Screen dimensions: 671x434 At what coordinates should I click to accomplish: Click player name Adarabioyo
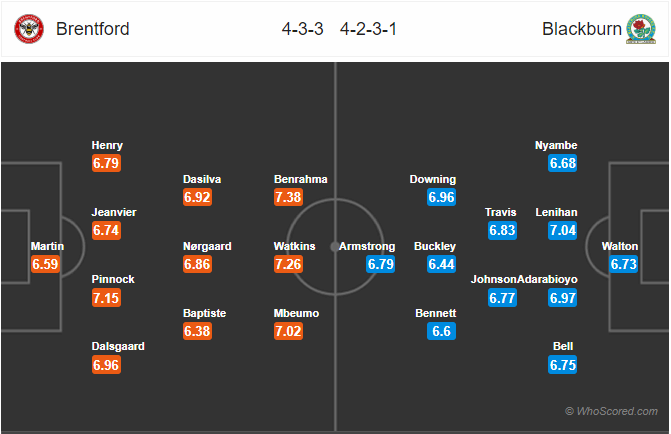547,279
